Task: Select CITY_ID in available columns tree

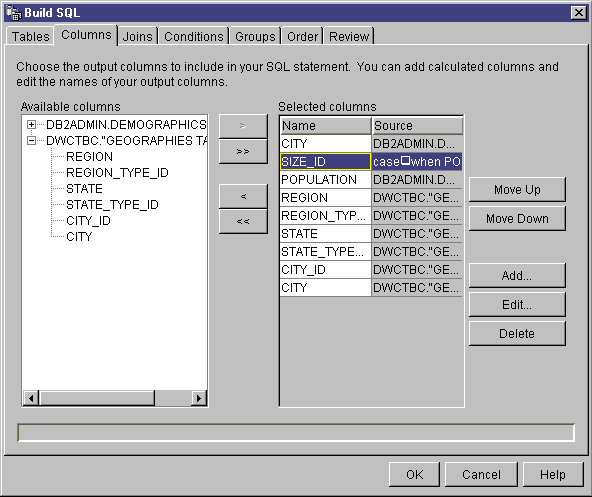Action: click(88, 221)
